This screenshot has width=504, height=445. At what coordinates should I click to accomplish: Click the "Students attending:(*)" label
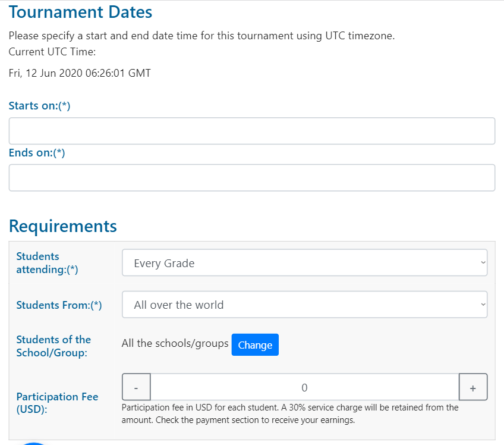47,263
